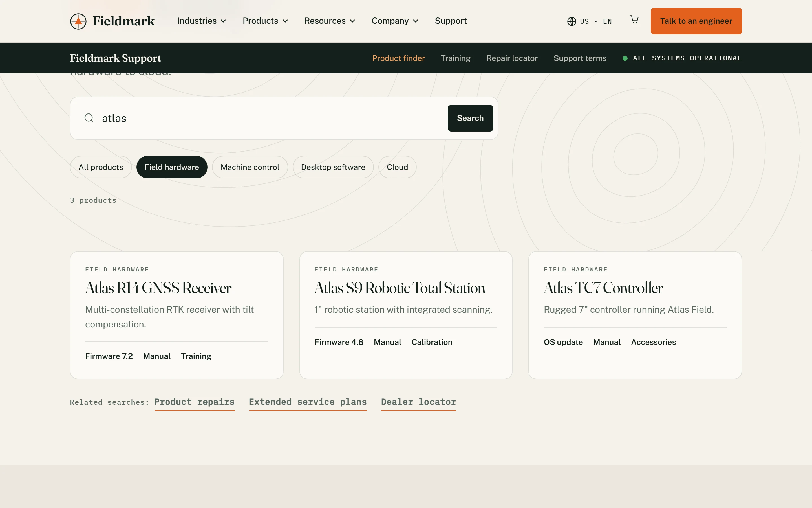Open Accessories link on Atlas TC7 card
Image resolution: width=812 pixels, height=508 pixels.
653,342
